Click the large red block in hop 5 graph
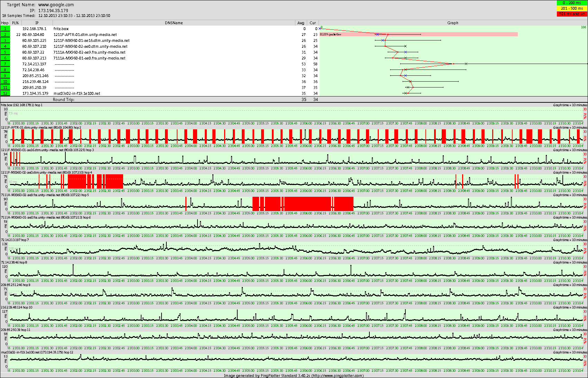588x378 pixels. (x=308, y=204)
